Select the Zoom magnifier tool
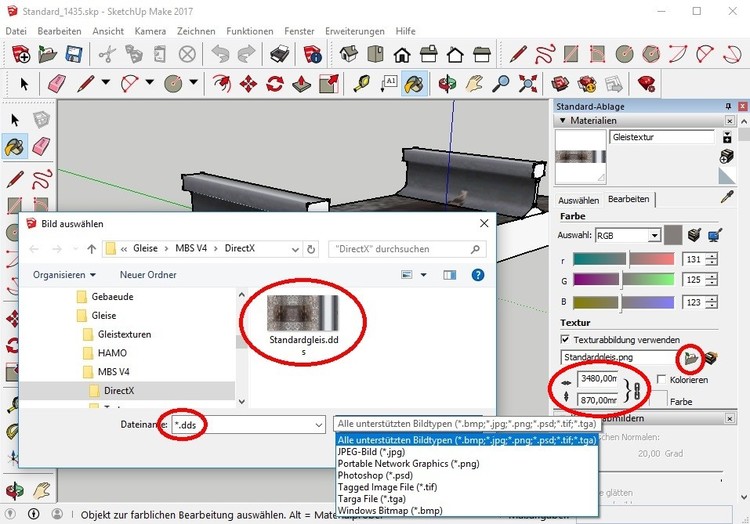Screen dimensions: 750x524 coord(500,84)
